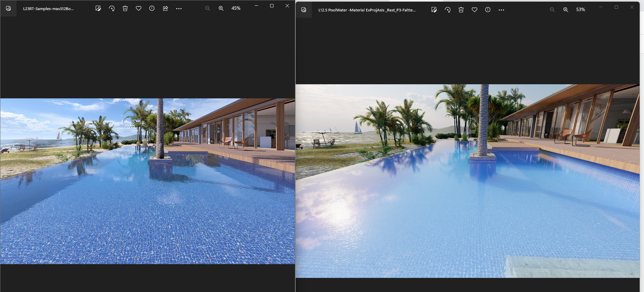Edit the L12.5 PoolWater image
644x292 pixels.
click(x=434, y=10)
